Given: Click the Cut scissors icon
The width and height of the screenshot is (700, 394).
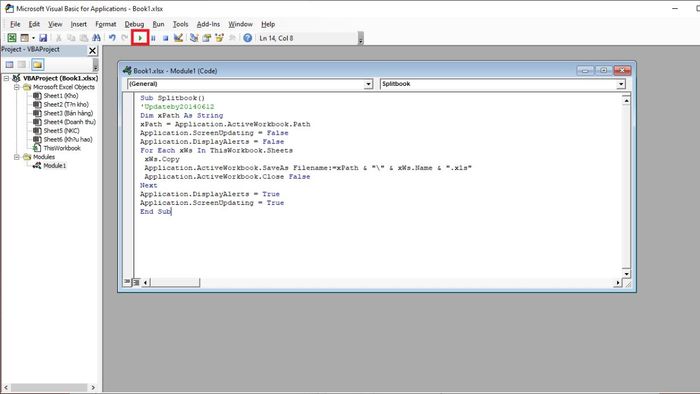Looking at the screenshot, I should click(x=58, y=38).
